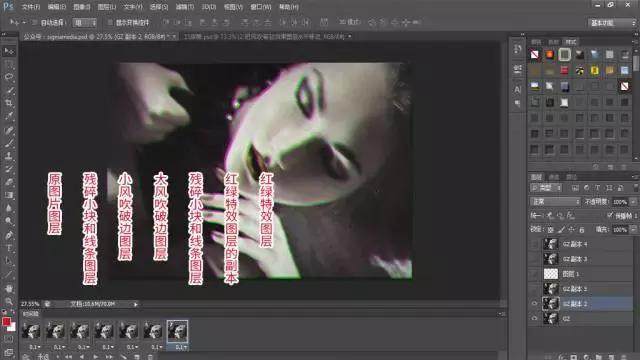
Task: Select the Brush tool
Action: click(x=9, y=143)
